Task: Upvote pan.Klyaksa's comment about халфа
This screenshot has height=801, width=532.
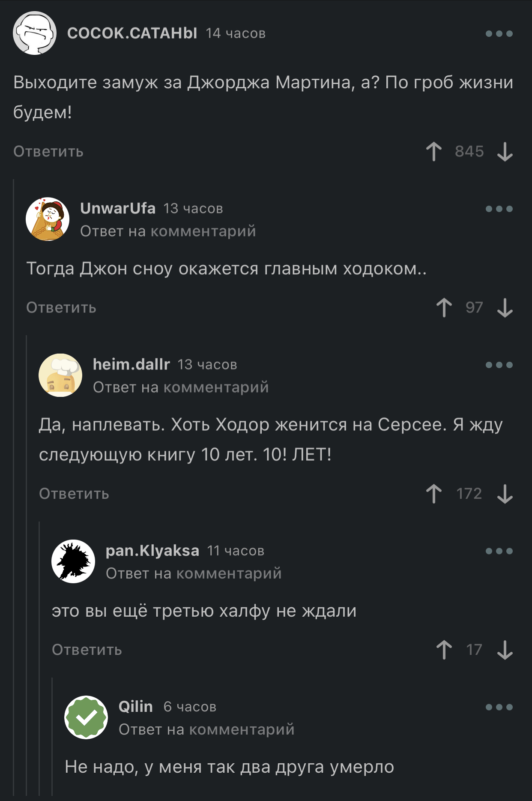Action: [444, 649]
